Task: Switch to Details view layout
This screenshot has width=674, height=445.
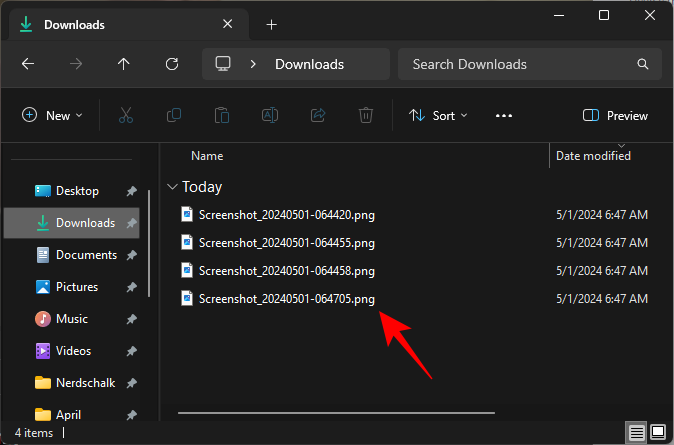Action: (x=636, y=433)
